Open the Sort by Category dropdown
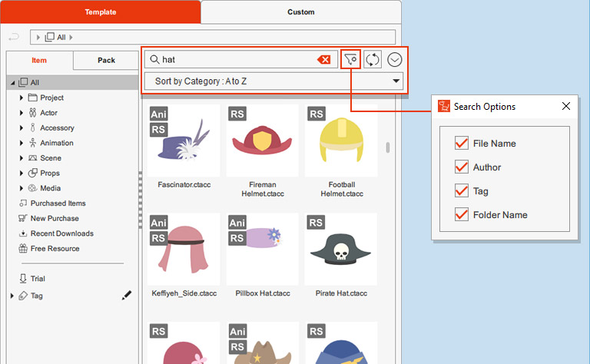 point(273,81)
